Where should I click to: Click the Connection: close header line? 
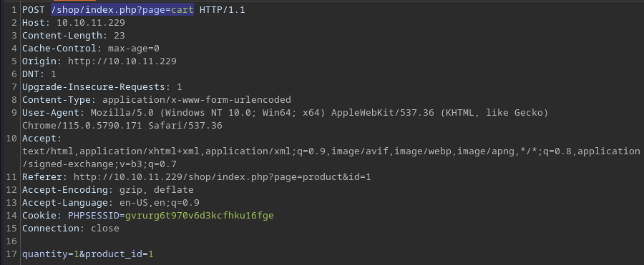click(x=71, y=228)
